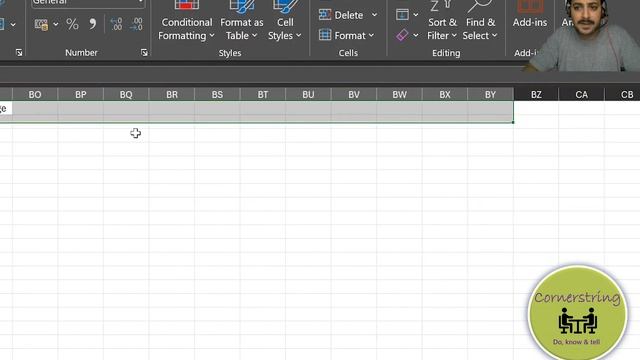
Task: Expand the Merge & Center dropdown arrow
Action: point(13,24)
